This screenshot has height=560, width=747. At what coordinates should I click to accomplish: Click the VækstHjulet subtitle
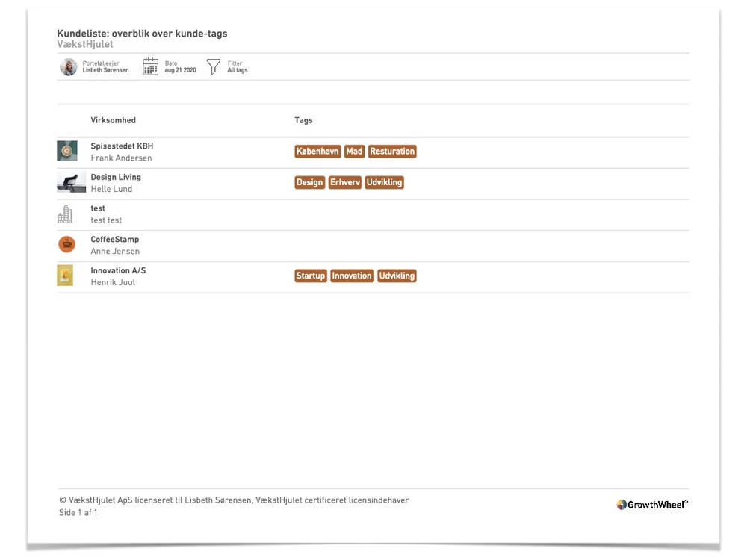(x=85, y=44)
